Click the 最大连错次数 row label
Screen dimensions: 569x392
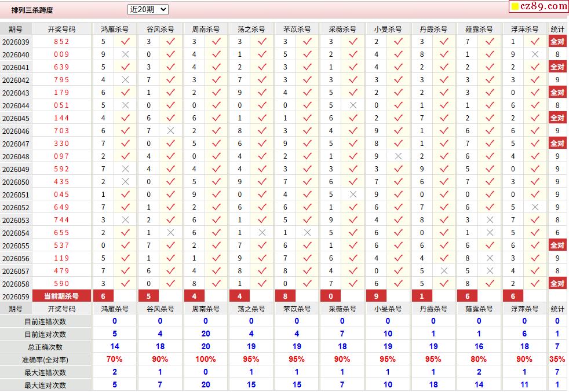pos(45,372)
